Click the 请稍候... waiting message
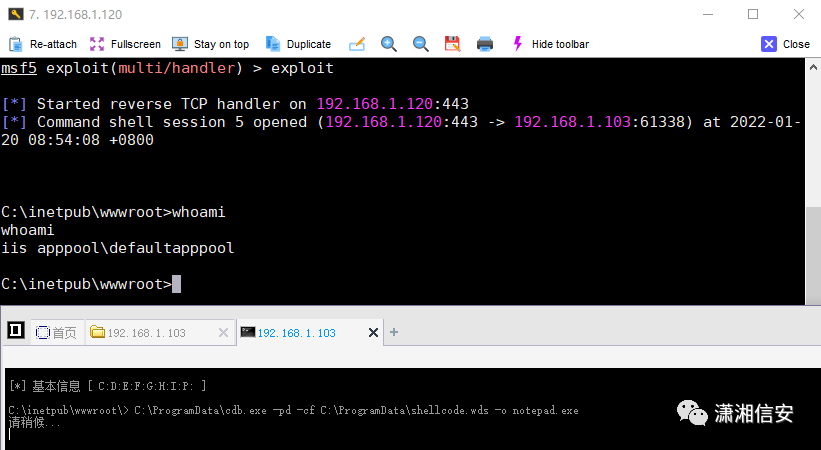 click(35, 422)
